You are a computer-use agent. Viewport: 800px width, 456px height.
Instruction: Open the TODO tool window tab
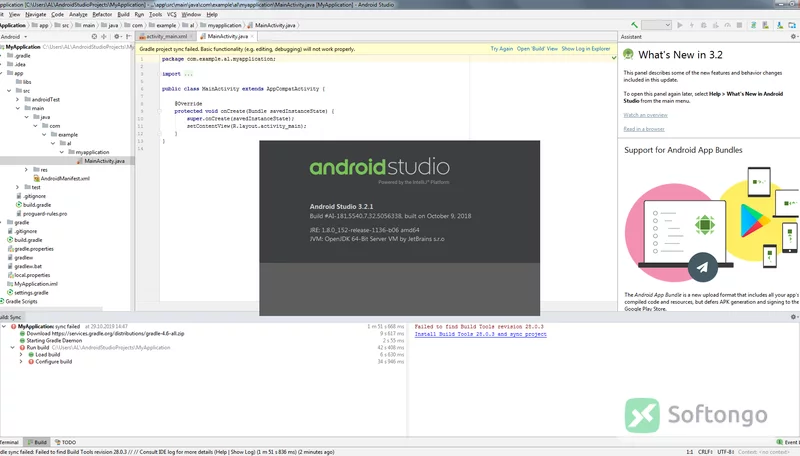pos(66,442)
